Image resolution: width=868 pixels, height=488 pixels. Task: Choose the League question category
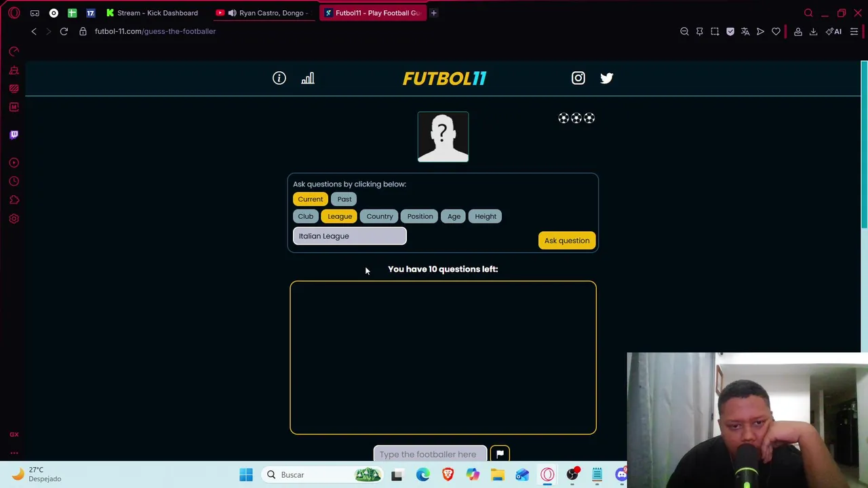(340, 216)
